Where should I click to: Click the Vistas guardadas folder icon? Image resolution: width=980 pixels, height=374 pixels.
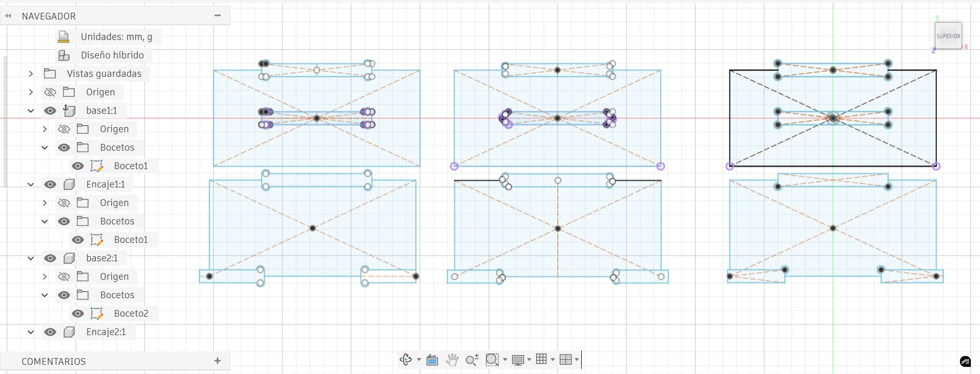pyautogui.click(x=50, y=74)
